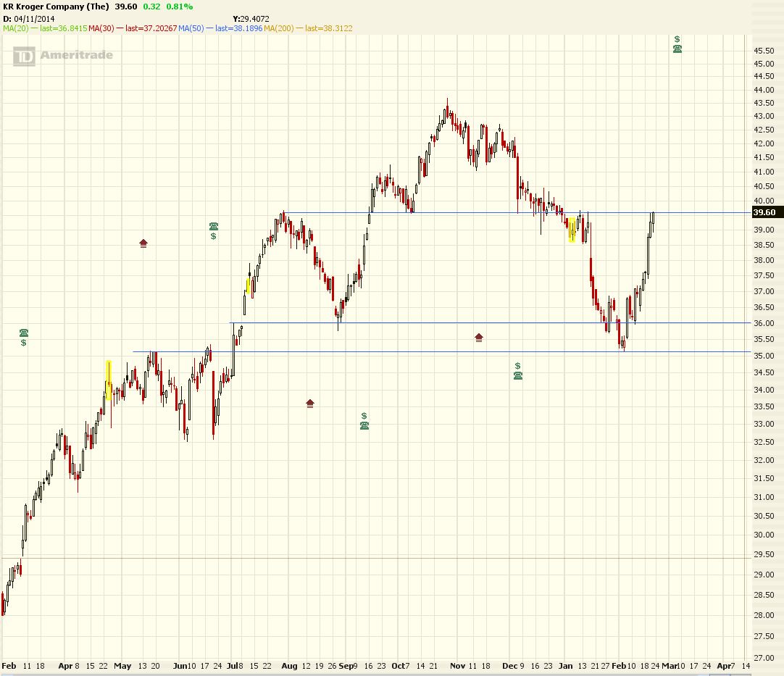Click the Nov label on the date axis
784x676 pixels.
457,666
